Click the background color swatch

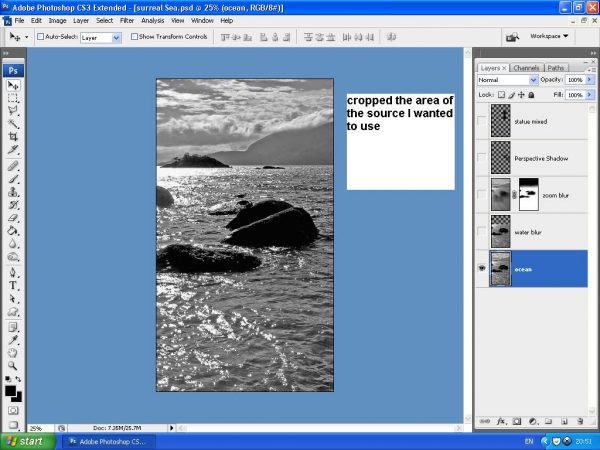click(x=18, y=398)
